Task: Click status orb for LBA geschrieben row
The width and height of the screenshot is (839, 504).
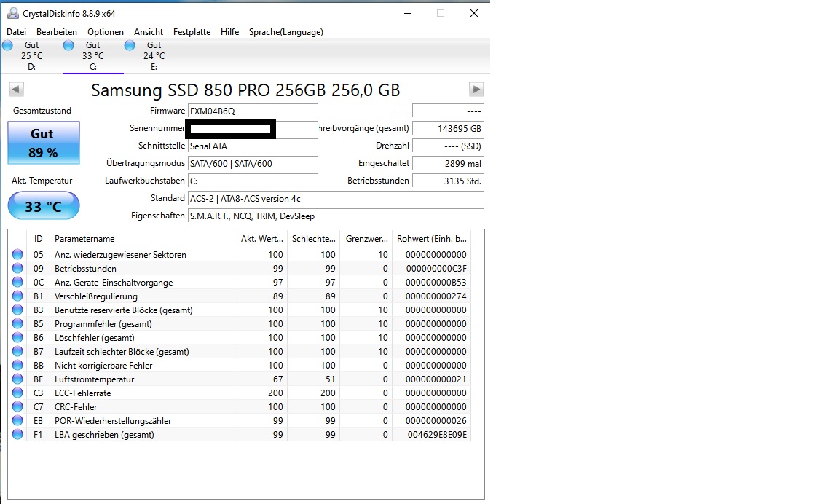Action: [17, 435]
